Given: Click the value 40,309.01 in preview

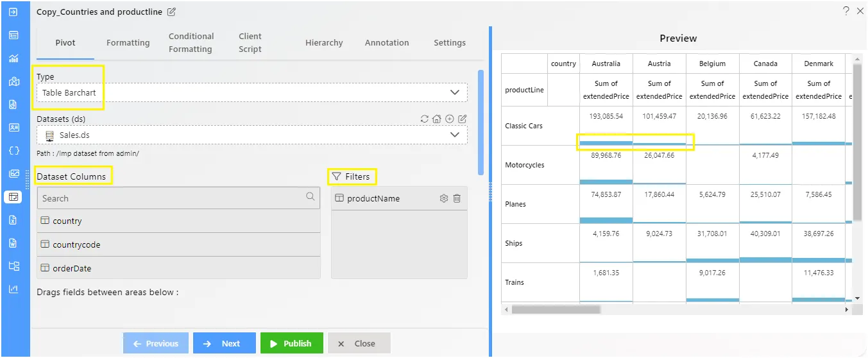Looking at the screenshot, I should [x=766, y=234].
